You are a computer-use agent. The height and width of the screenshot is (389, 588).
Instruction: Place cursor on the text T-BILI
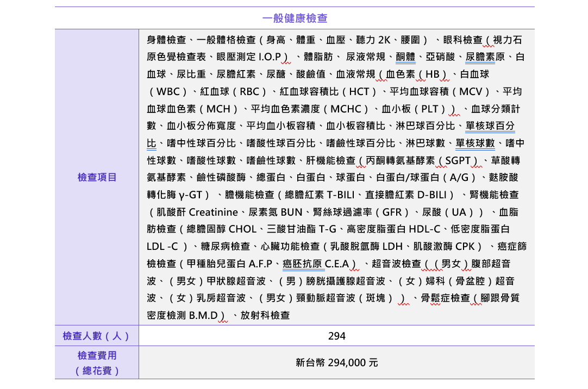pos(343,195)
